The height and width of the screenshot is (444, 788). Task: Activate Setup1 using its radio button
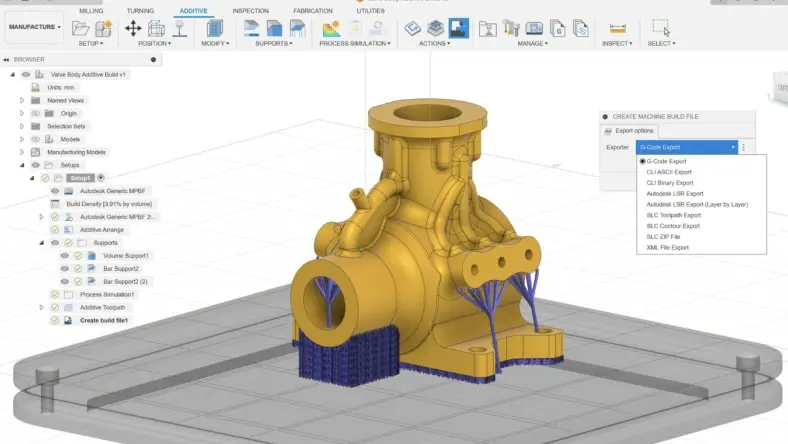click(101, 178)
